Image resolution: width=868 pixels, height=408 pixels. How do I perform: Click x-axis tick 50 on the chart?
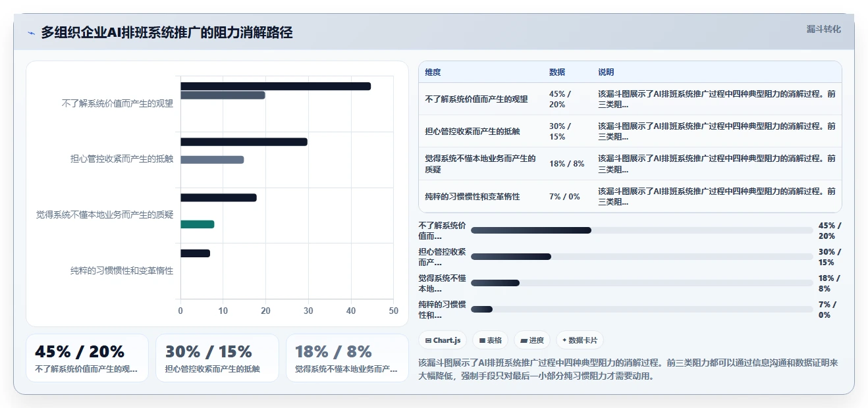394,311
